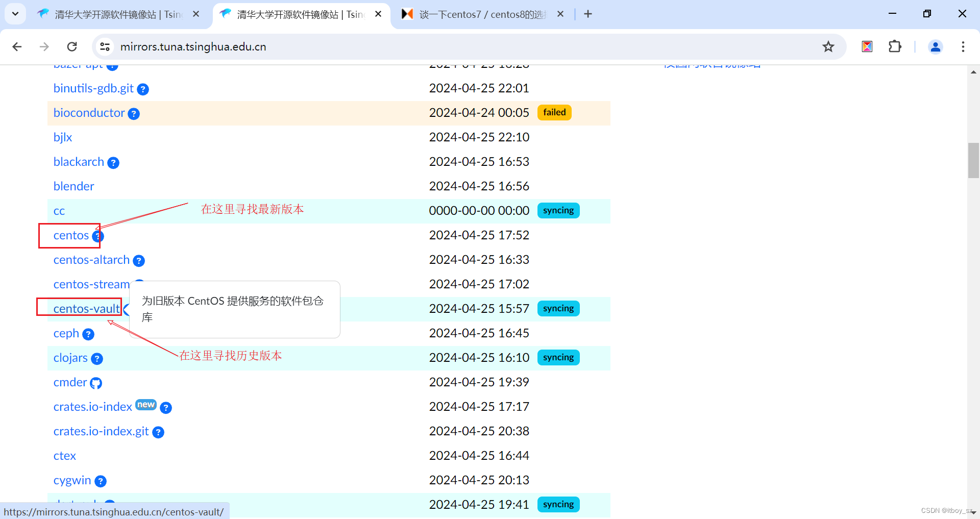Open the Extensions puzzle icon
Screen dimensions: 980x519
coord(895,47)
